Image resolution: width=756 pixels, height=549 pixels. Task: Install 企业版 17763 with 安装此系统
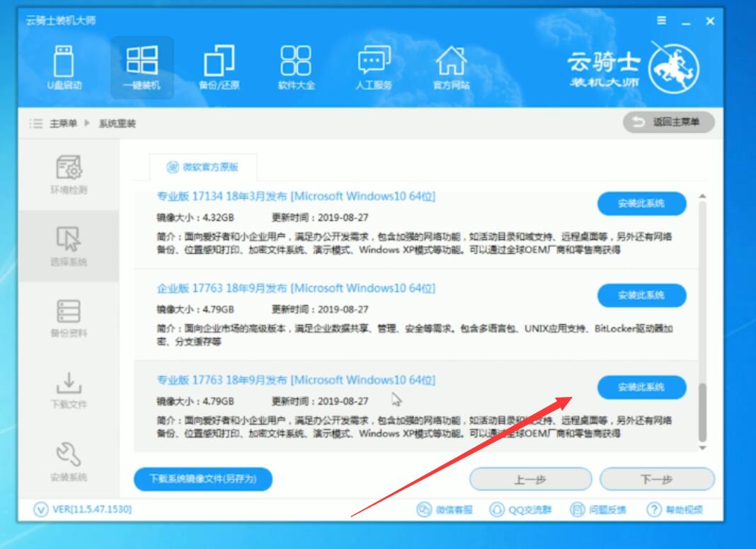pyautogui.click(x=642, y=295)
